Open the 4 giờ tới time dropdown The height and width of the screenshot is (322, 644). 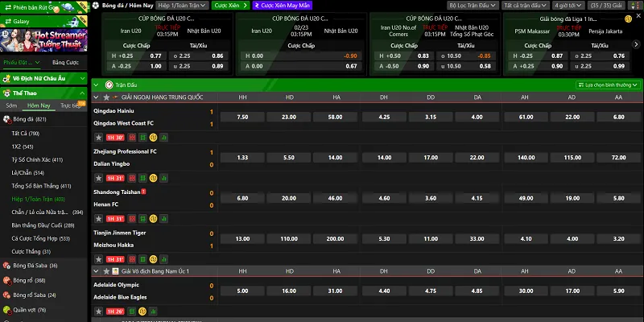coord(568,6)
